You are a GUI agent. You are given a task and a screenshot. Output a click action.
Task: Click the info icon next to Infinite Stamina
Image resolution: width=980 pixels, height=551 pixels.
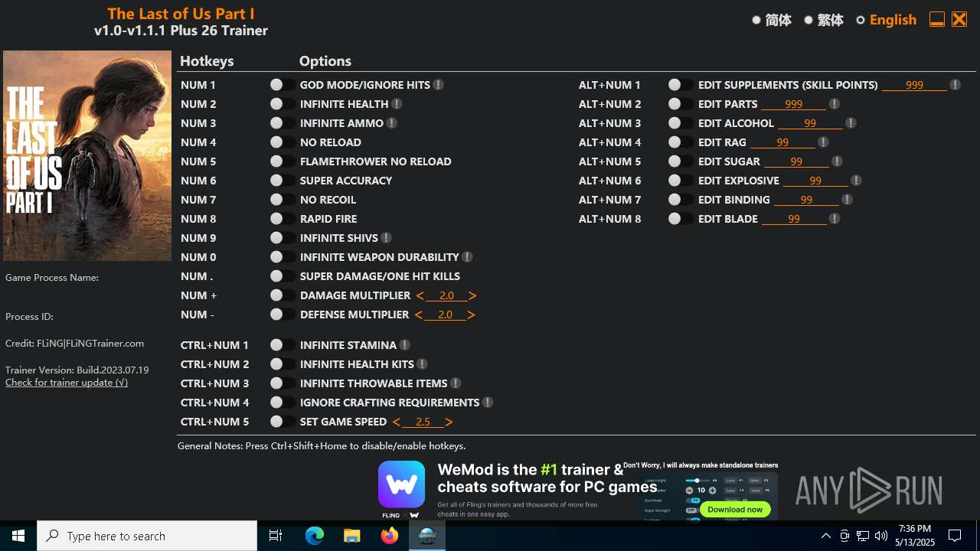pyautogui.click(x=404, y=345)
